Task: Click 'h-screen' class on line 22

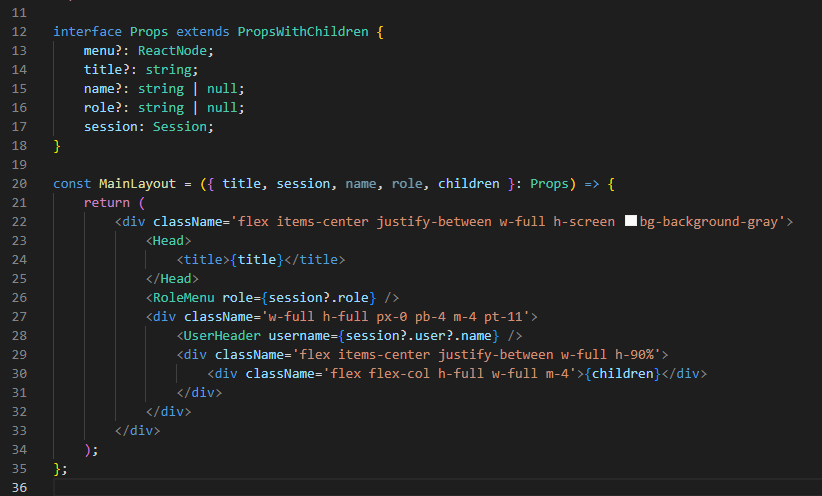Action: pyautogui.click(x=584, y=221)
